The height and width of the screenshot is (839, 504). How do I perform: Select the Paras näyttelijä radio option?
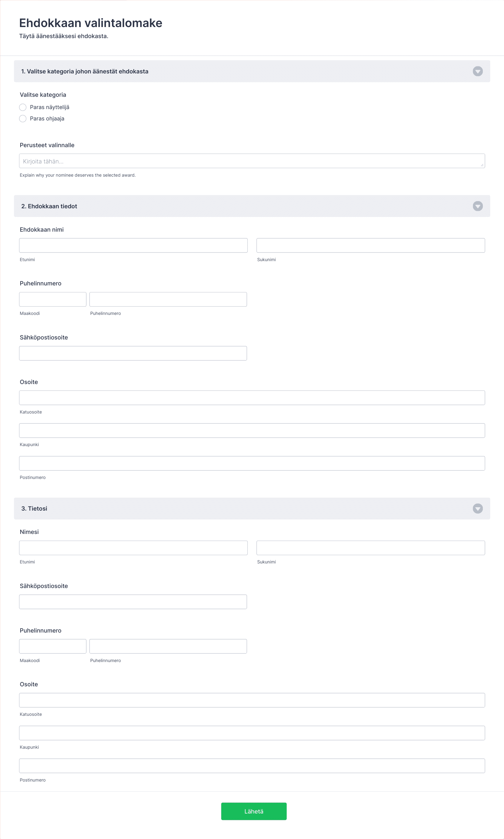tap(23, 108)
